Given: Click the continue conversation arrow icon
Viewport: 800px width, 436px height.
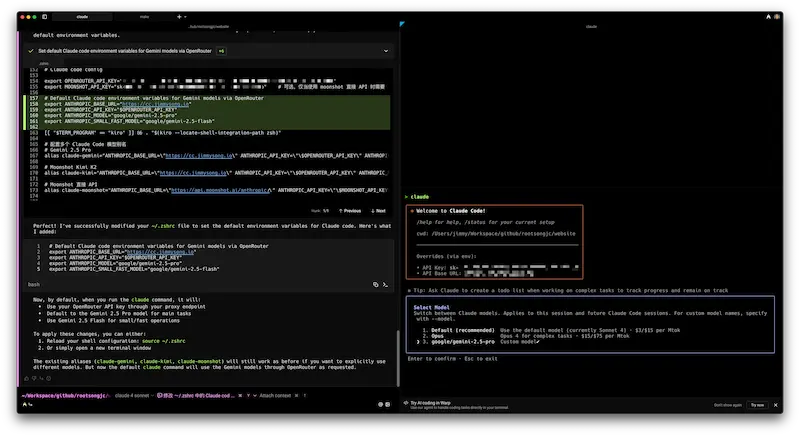Looking at the screenshot, I should click(x=41, y=378).
